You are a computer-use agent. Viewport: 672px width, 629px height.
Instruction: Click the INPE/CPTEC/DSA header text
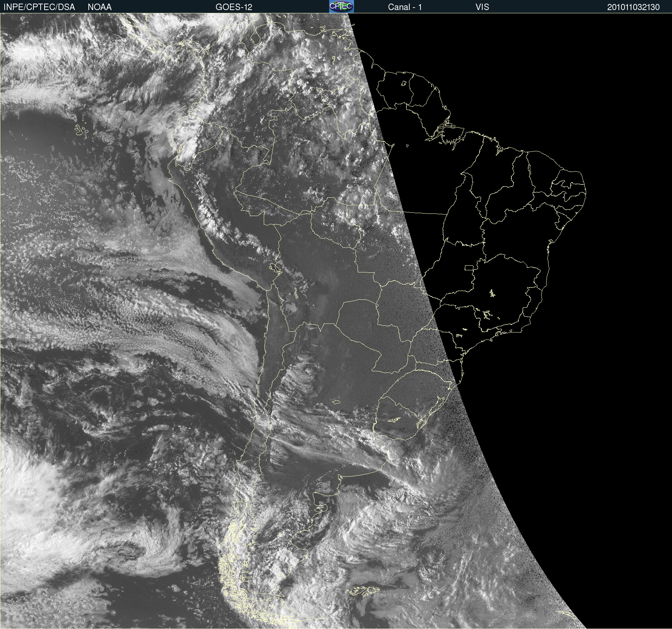coord(39,7)
